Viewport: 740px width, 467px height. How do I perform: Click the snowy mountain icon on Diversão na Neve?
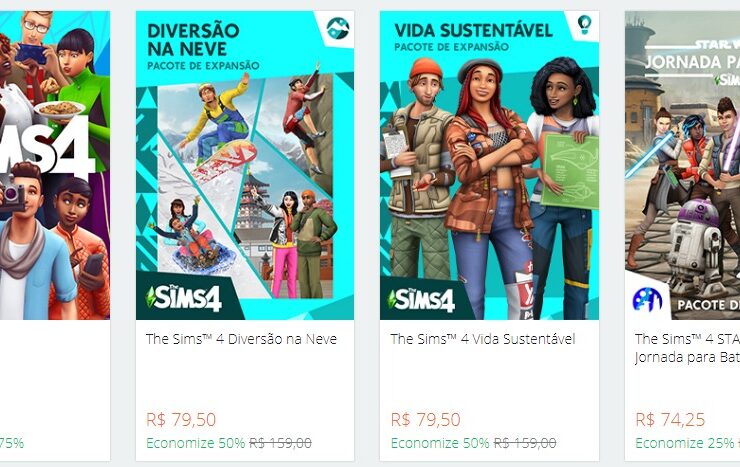(x=338, y=28)
